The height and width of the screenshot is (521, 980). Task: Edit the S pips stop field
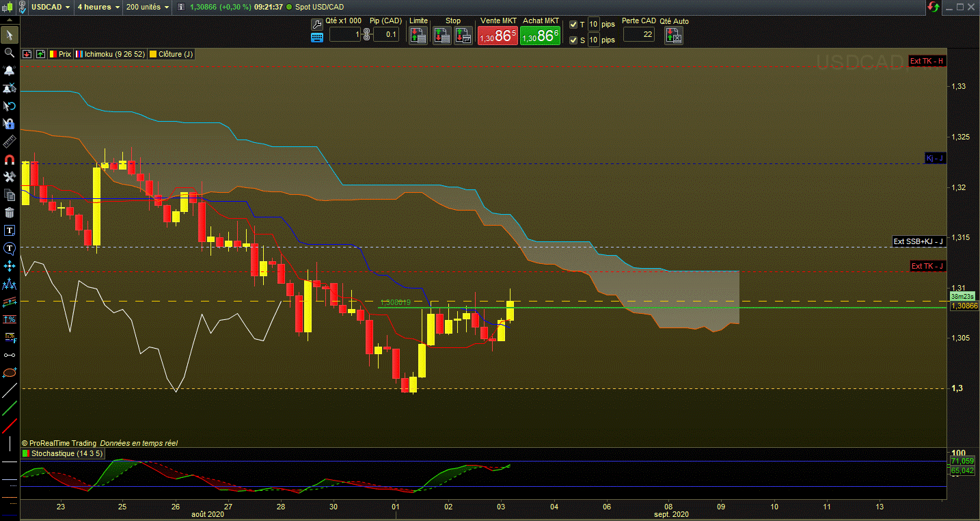(594, 40)
